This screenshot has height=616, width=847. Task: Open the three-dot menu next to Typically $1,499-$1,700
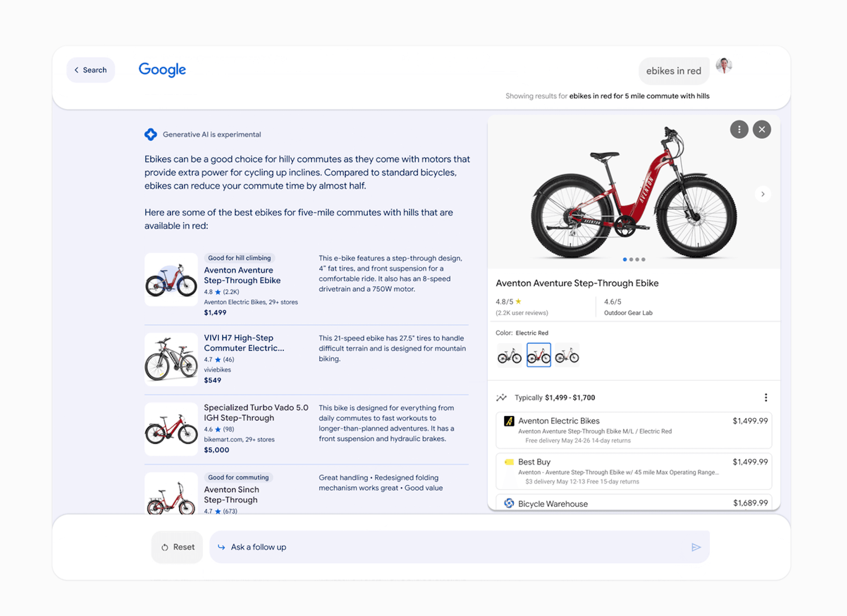point(766,397)
